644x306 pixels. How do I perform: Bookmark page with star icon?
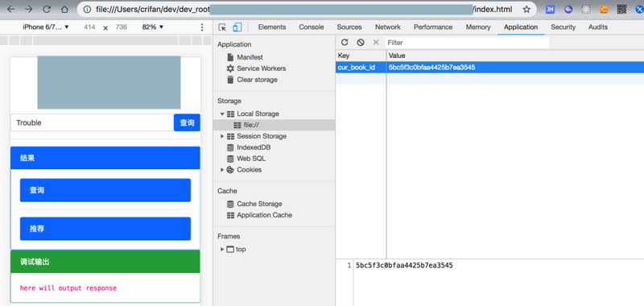click(526, 9)
